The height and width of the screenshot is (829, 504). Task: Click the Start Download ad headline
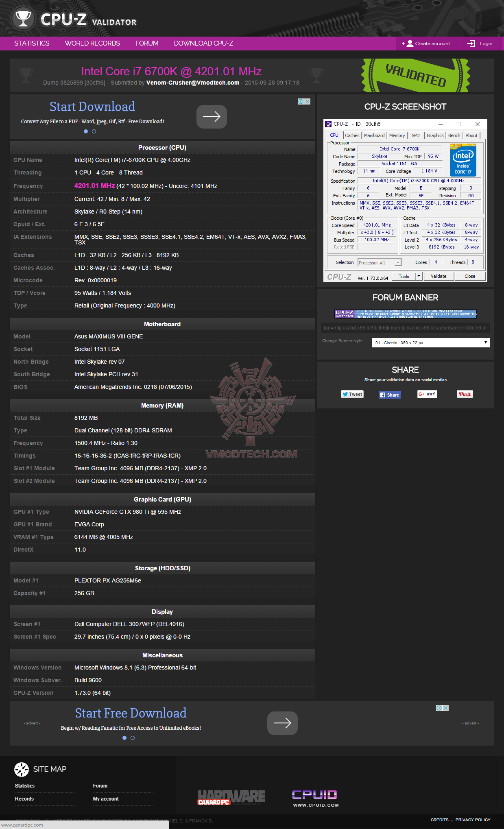pyautogui.click(x=92, y=107)
